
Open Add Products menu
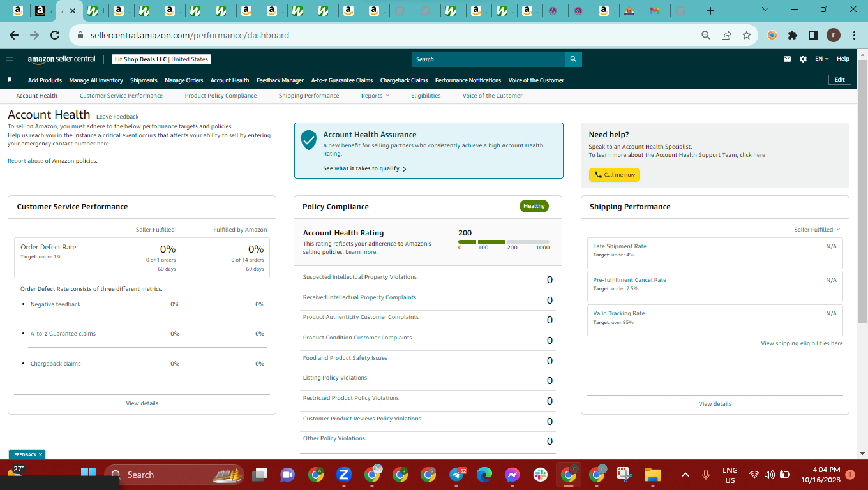tap(45, 80)
